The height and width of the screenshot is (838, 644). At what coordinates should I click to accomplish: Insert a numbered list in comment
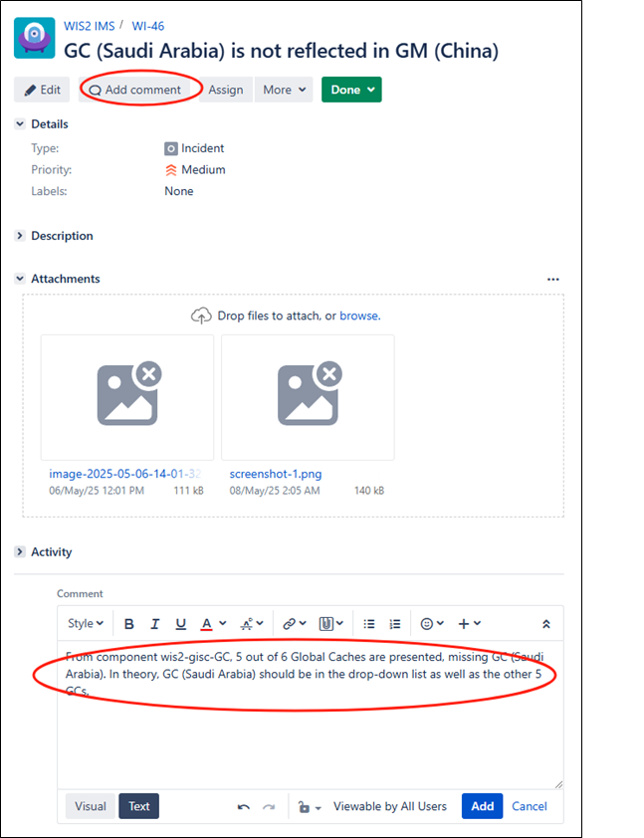coord(395,624)
